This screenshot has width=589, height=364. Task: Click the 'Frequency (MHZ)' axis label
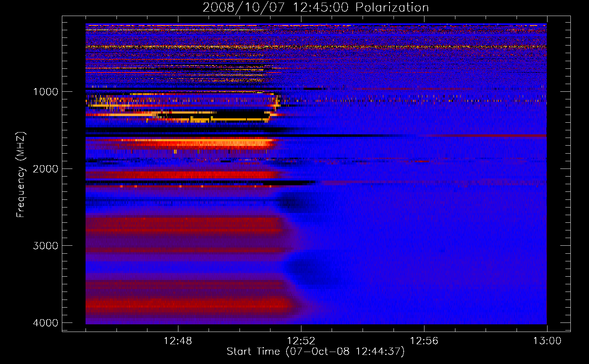[20, 175]
